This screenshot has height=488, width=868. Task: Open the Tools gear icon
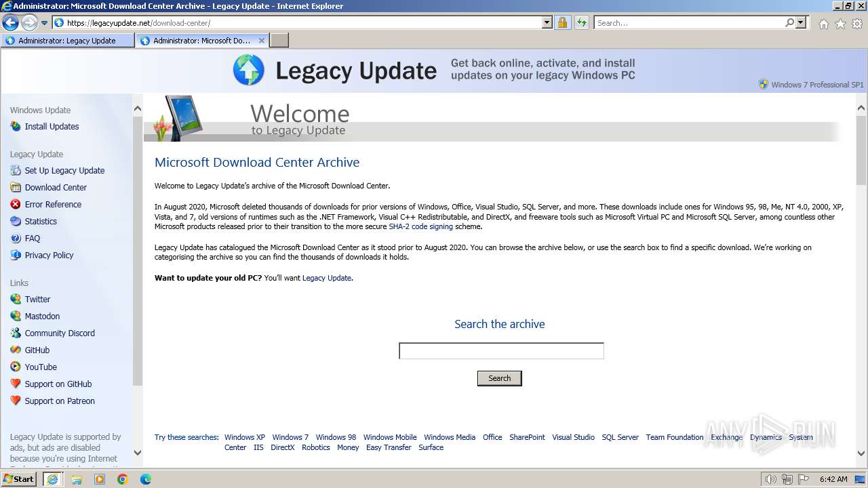coord(857,24)
